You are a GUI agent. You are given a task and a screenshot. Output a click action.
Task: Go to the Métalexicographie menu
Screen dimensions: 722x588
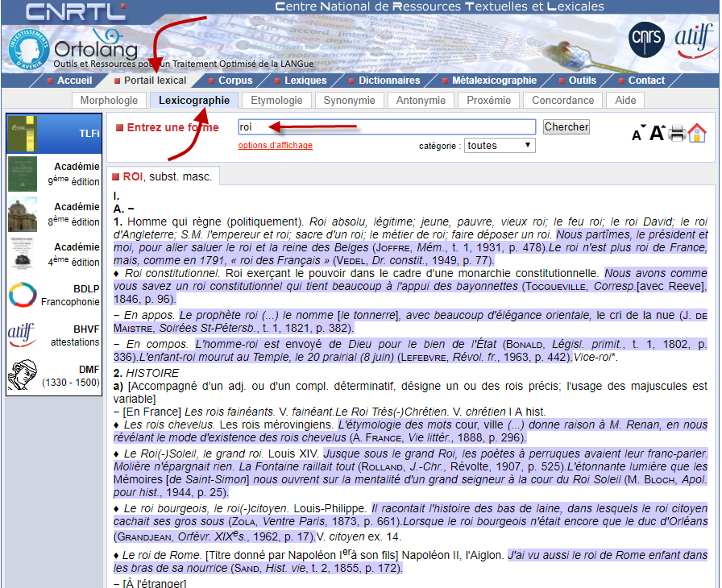tap(493, 81)
